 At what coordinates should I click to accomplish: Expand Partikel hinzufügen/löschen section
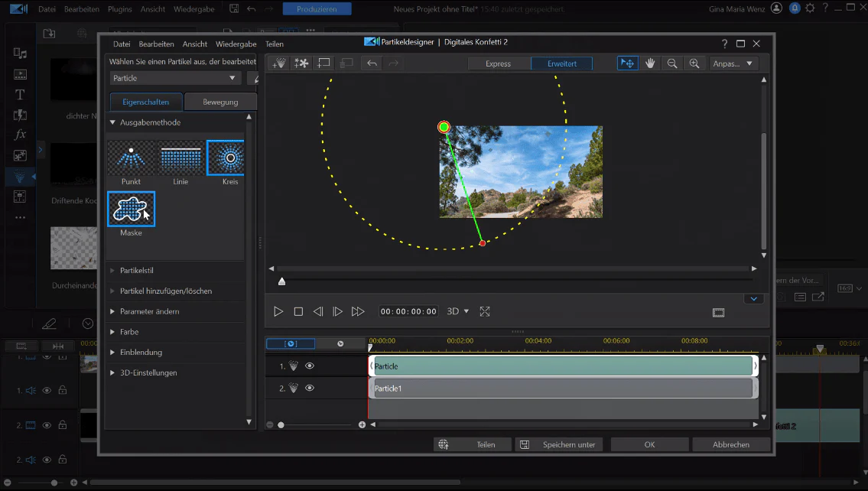[x=112, y=291]
